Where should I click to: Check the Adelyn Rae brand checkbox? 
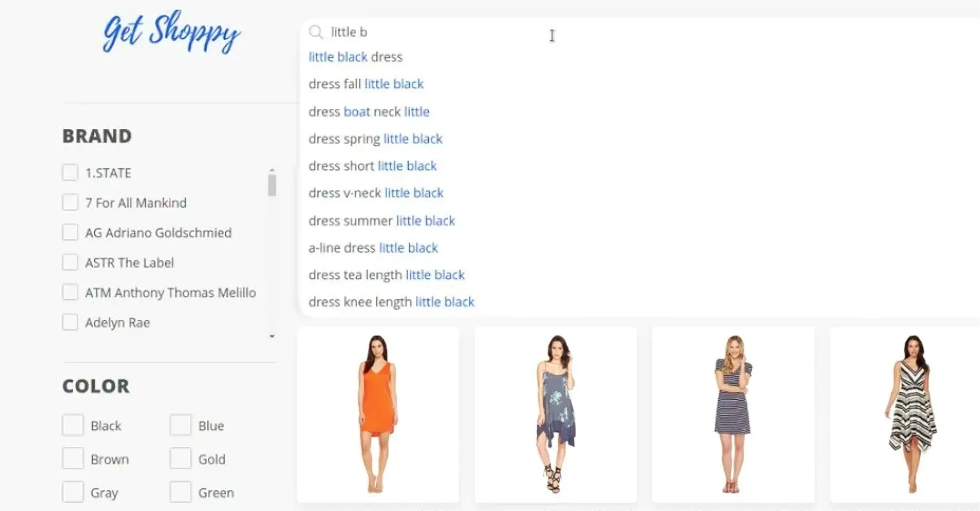(70, 322)
